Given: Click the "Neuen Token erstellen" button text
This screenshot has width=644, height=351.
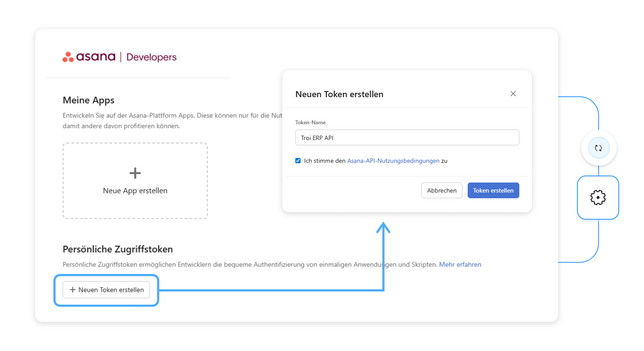Looking at the screenshot, I should point(111,290).
